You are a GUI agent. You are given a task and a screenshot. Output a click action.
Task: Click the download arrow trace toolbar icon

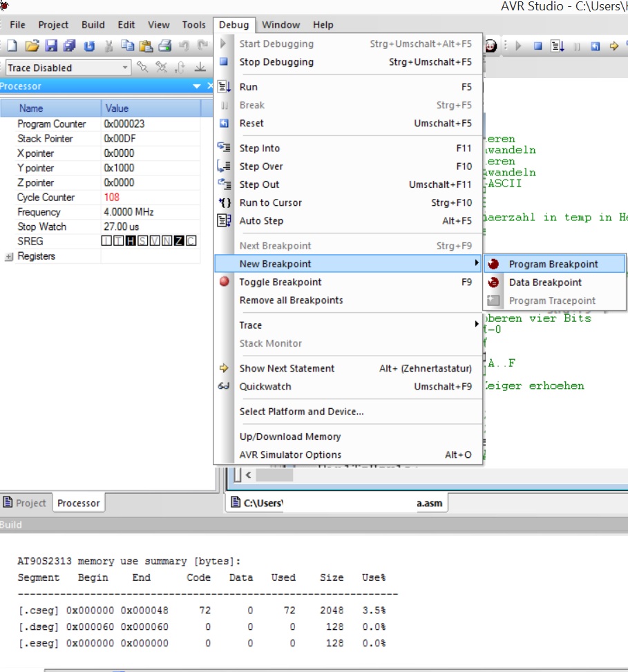point(200,67)
